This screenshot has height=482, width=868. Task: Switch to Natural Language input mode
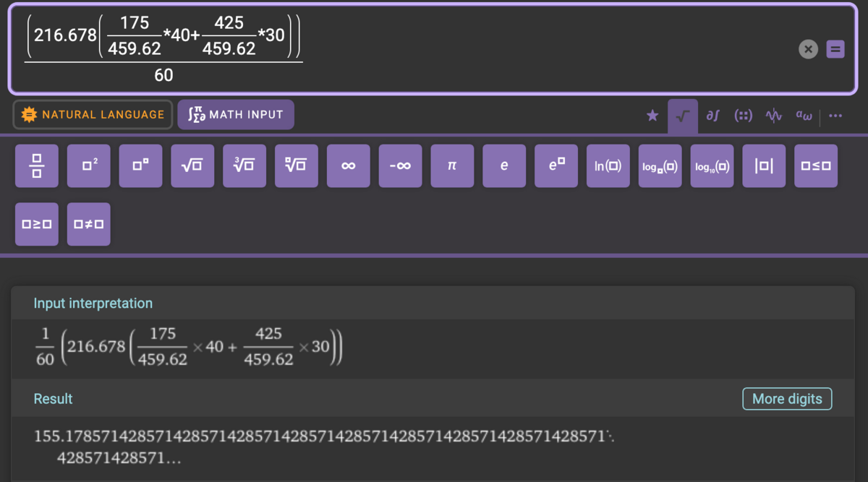(93, 114)
